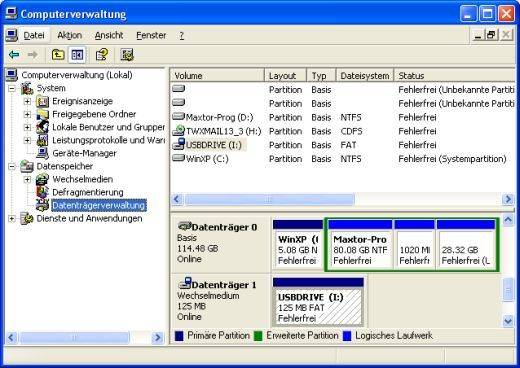Toggle console tree show/hide icon
Image resolution: width=520 pixels, height=368 pixels.
pyautogui.click(x=77, y=55)
